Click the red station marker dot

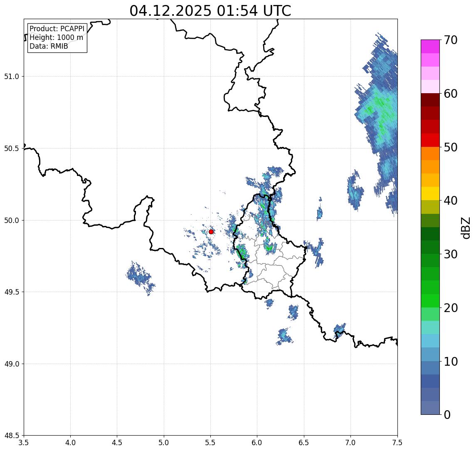point(211,232)
